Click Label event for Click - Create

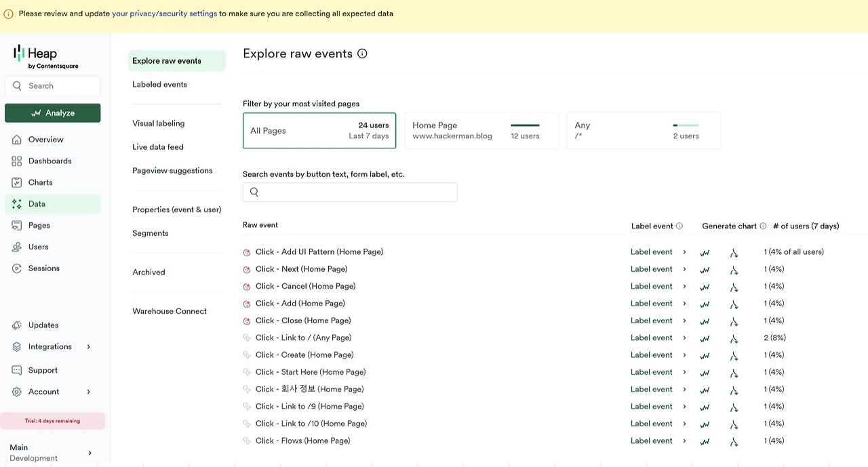[x=652, y=355]
